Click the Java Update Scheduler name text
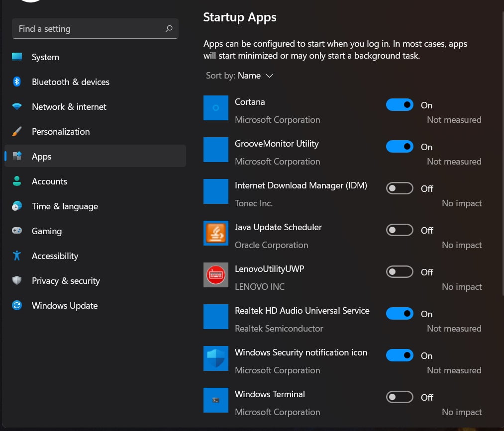Screen dimensions: 504x431 pos(278,227)
